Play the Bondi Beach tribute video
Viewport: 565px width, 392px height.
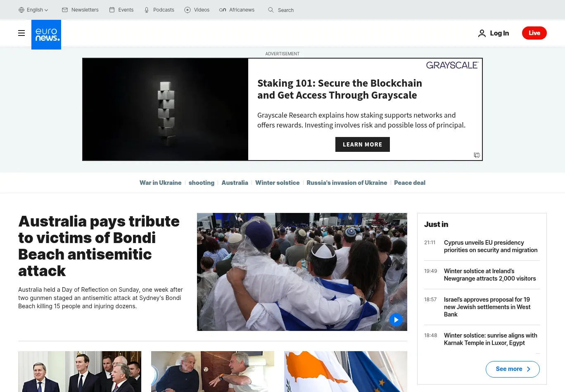click(x=396, y=320)
